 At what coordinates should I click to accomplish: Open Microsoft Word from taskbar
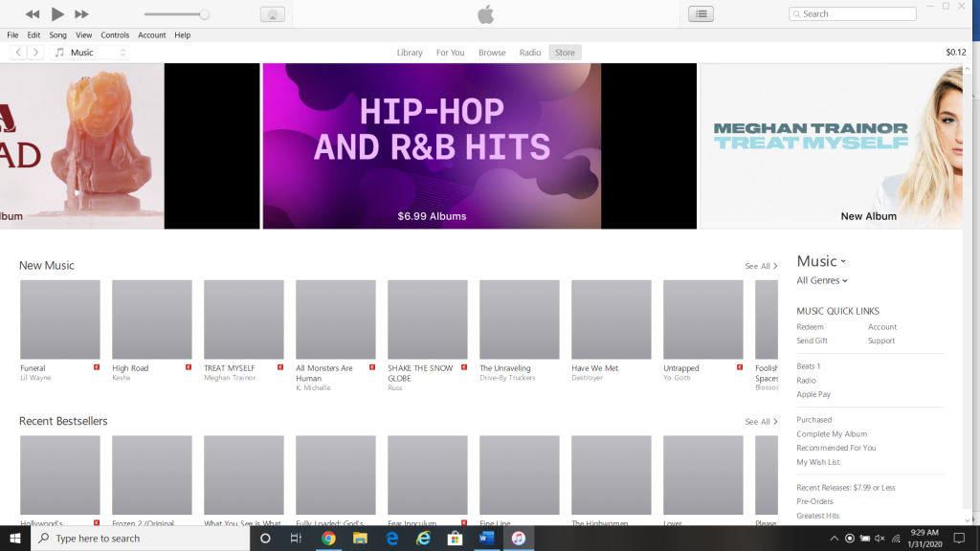tap(486, 538)
